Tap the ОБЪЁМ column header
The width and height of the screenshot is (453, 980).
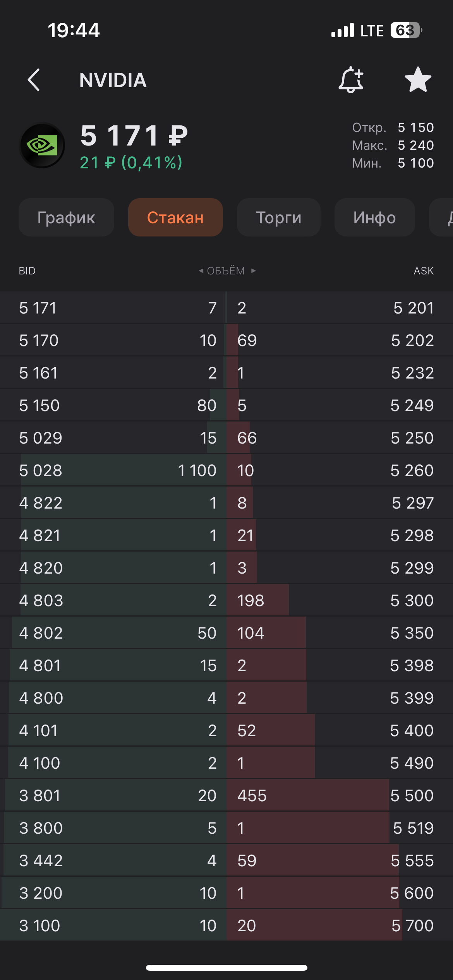point(226,271)
